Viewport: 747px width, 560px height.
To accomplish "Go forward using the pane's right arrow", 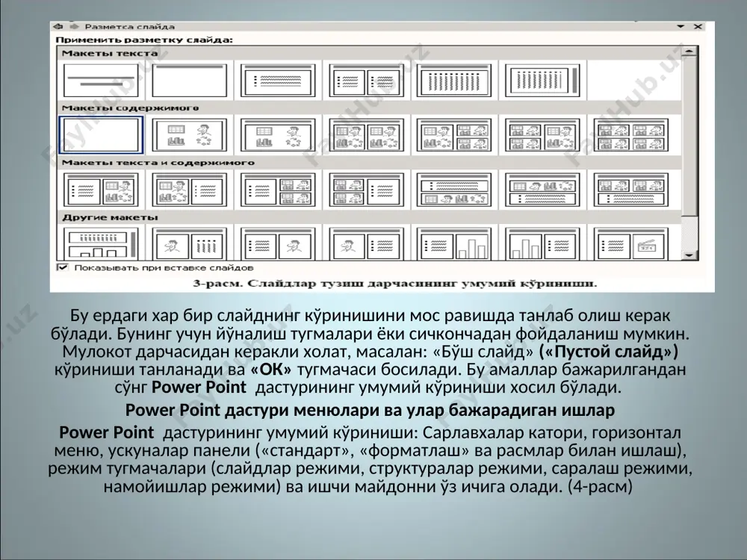I will click(x=75, y=27).
